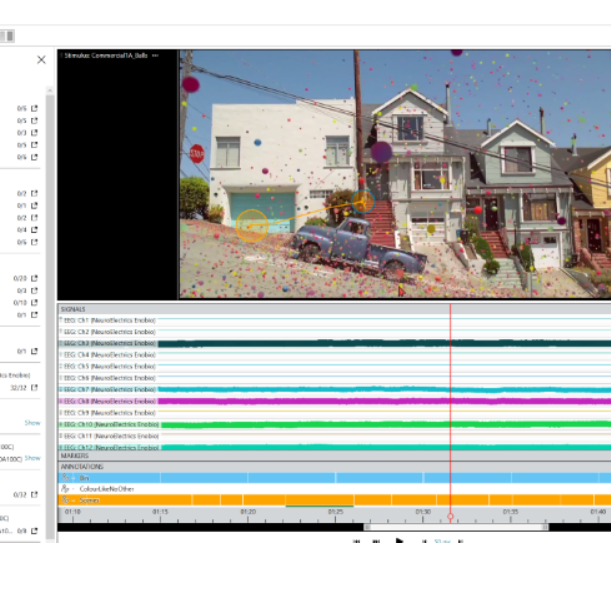611x611 pixels.
Task: Click the right handle of timeline zoom range
Action: coord(545,527)
